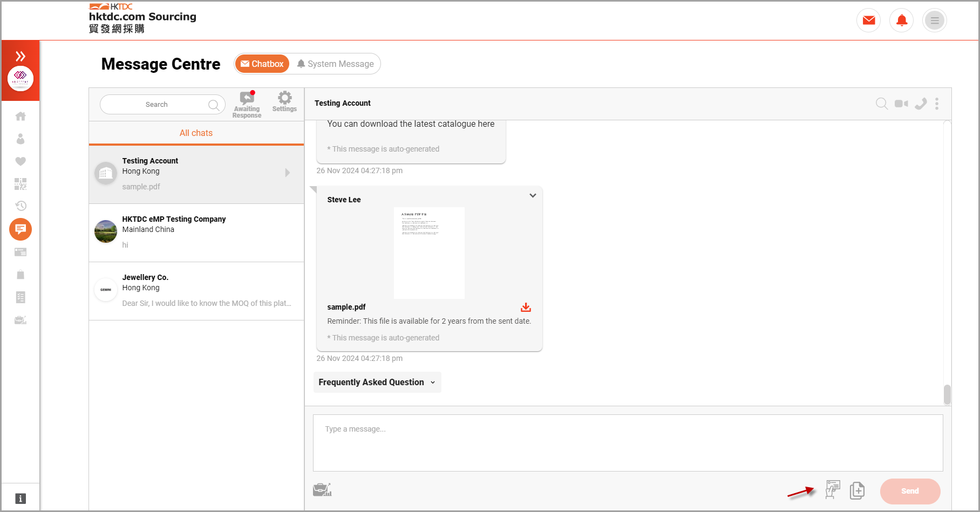The width and height of the screenshot is (980, 512).
Task: Expand Steve Lee message options chevron
Action: point(533,195)
